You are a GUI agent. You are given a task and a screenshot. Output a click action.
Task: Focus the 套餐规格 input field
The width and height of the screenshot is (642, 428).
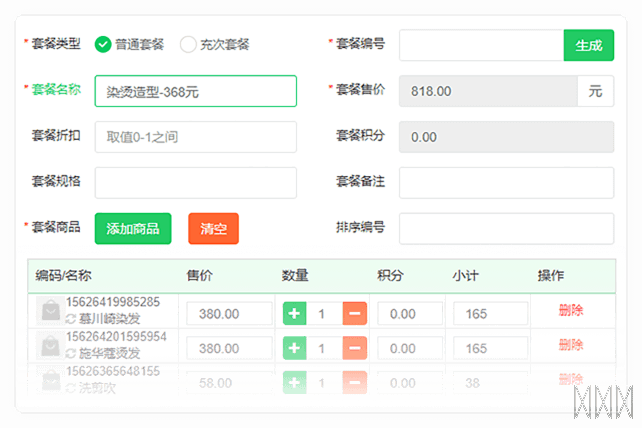196,183
